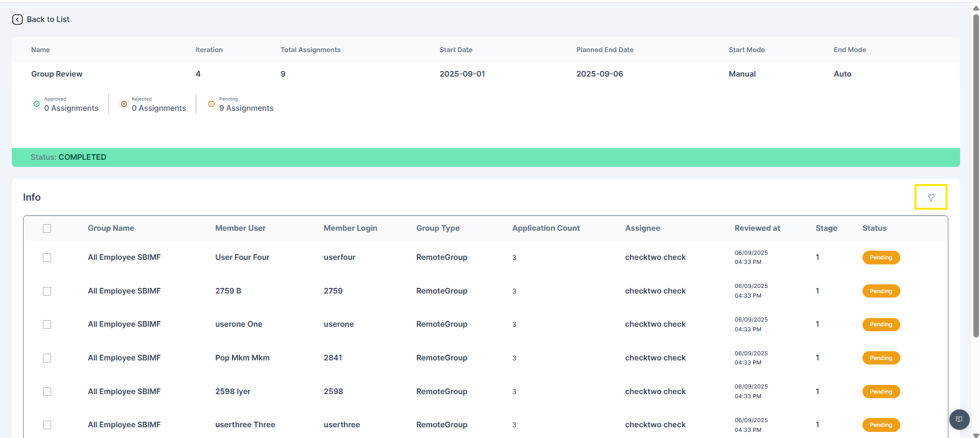The image size is (980, 438).
Task: Click the Member Login column header
Action: (351, 228)
